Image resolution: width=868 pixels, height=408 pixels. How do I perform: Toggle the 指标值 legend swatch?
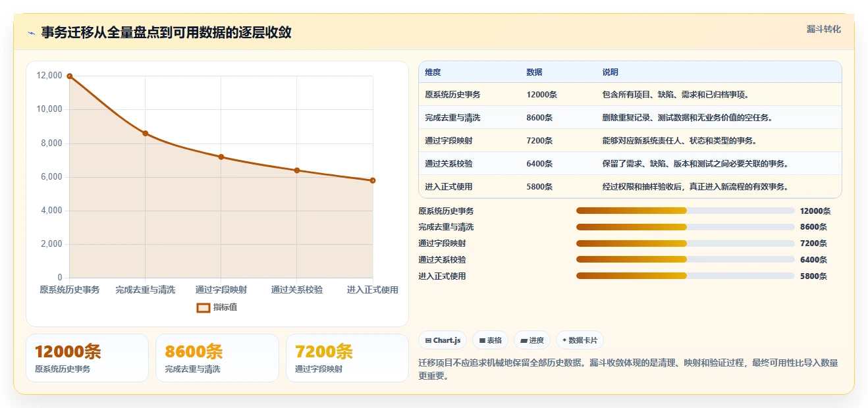click(x=203, y=307)
